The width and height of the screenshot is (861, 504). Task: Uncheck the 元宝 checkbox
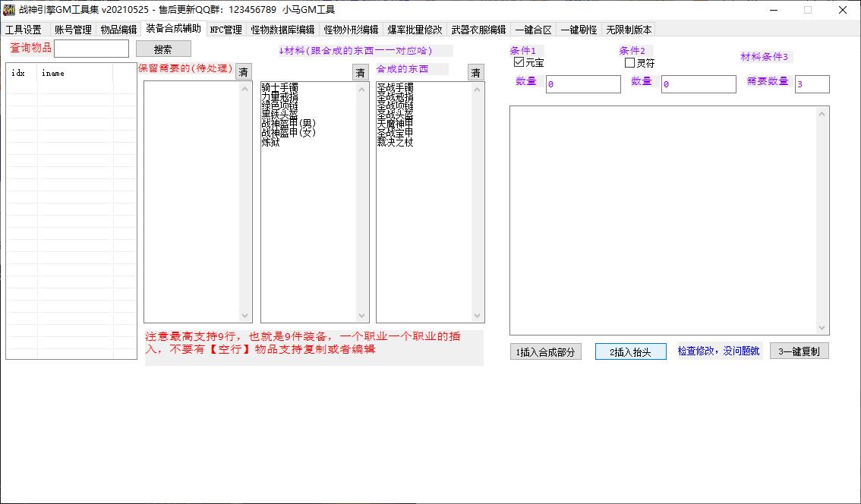[519, 62]
